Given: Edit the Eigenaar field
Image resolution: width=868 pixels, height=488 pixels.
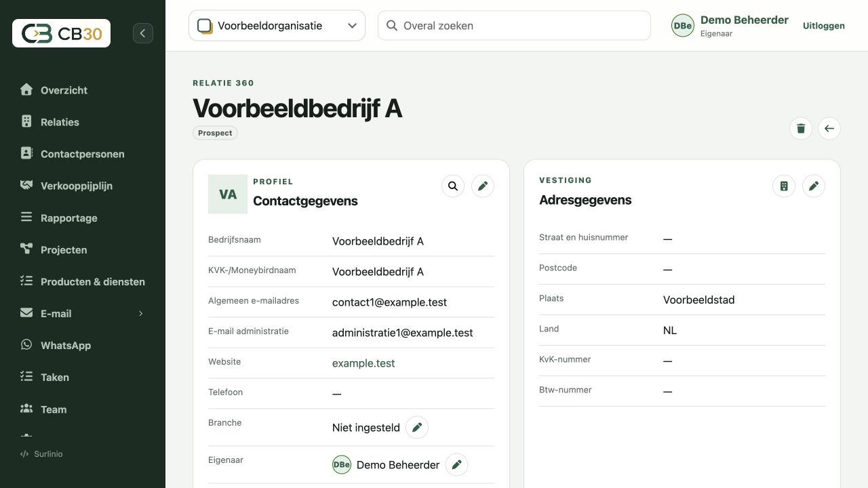Looking at the screenshot, I should pyautogui.click(x=456, y=465).
